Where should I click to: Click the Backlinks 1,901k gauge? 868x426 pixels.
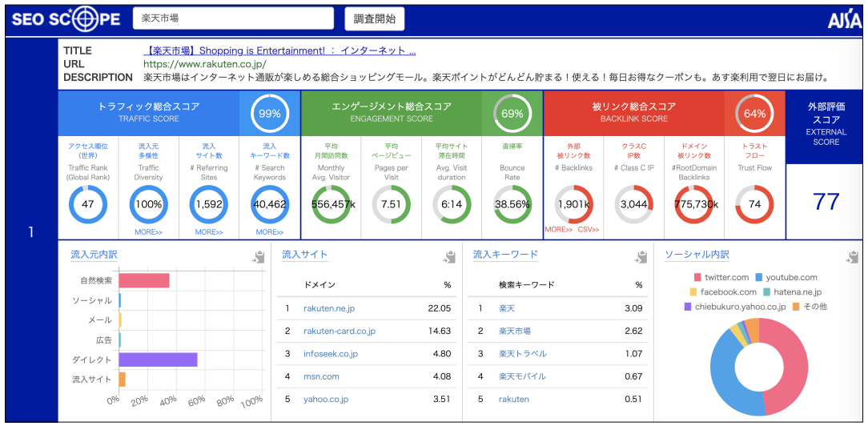pyautogui.click(x=573, y=204)
